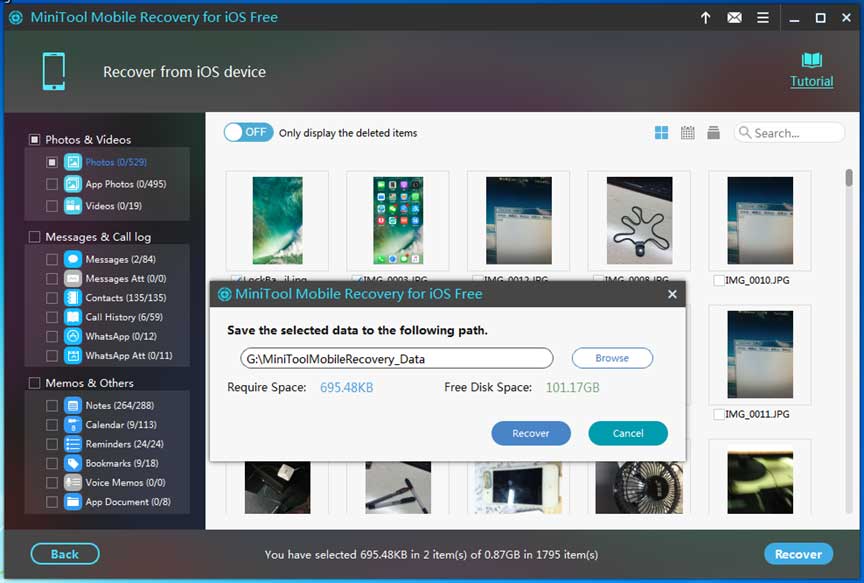Screen dimensions: 864x583
Task: Open the WhatsApp (0/12) item
Action: click(121, 336)
